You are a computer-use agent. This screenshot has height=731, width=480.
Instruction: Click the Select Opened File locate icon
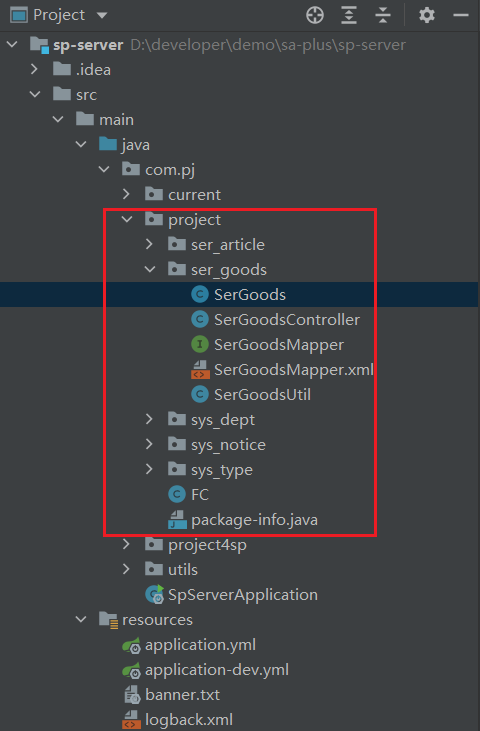click(x=315, y=15)
